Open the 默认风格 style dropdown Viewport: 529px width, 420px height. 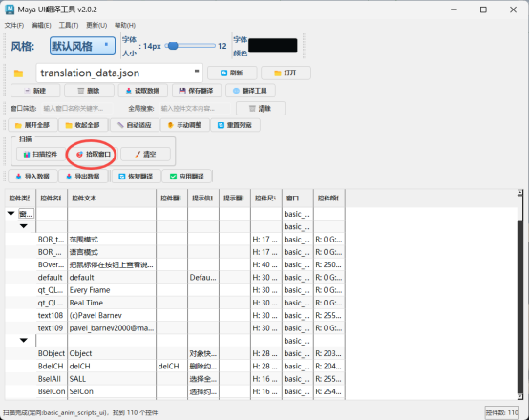(82, 46)
